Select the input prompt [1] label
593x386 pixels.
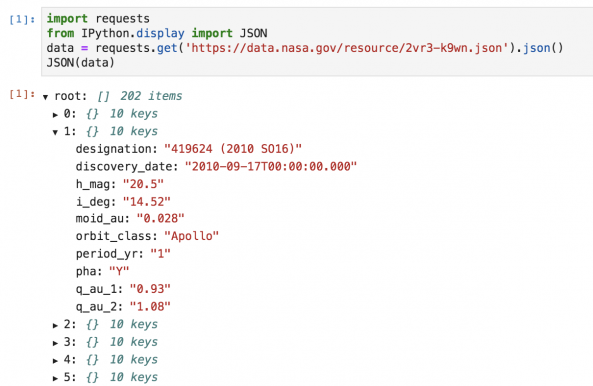[x=22, y=19]
